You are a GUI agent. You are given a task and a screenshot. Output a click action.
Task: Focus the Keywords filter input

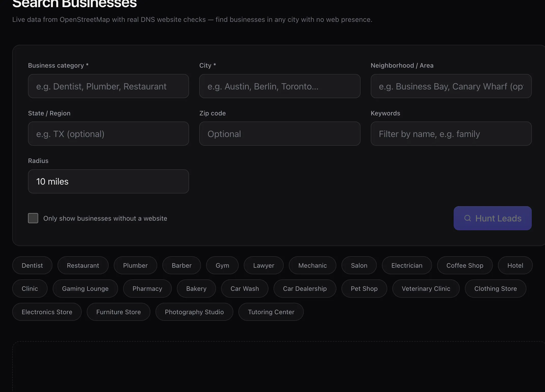pos(451,133)
